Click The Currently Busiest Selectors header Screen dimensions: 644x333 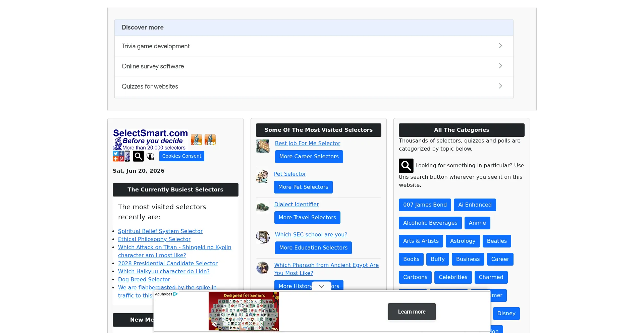175,190
